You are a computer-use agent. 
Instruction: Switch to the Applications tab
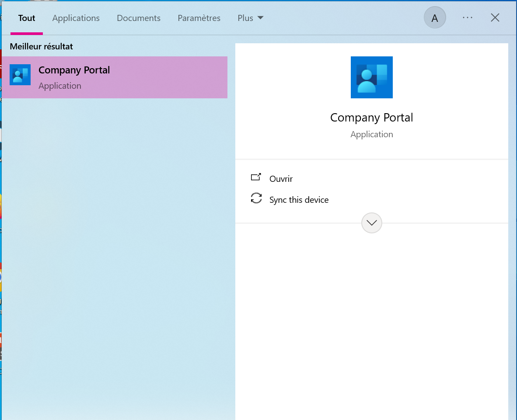(x=76, y=18)
